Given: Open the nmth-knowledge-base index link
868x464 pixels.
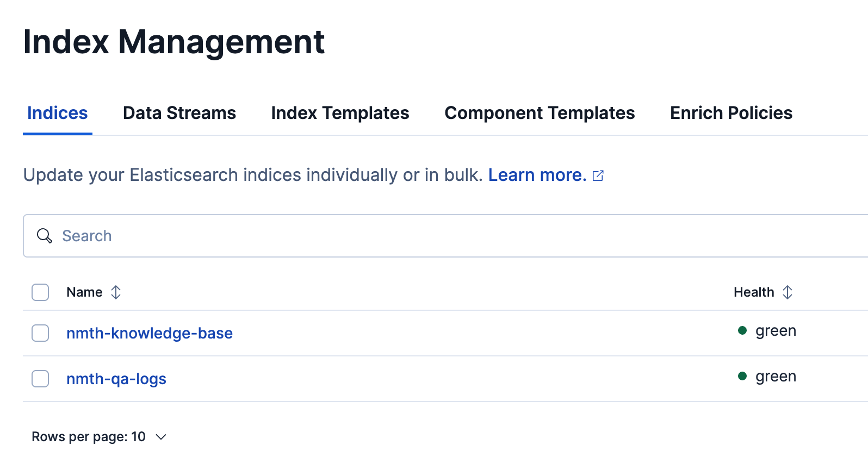Looking at the screenshot, I should (x=150, y=333).
